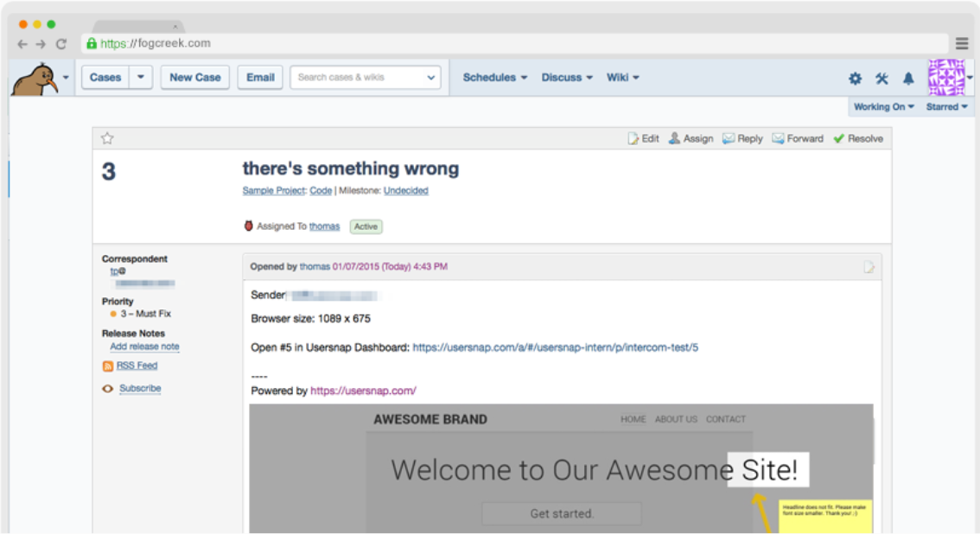This screenshot has width=980, height=534.
Task: Expand the Cases dropdown arrow
Action: pyautogui.click(x=141, y=78)
